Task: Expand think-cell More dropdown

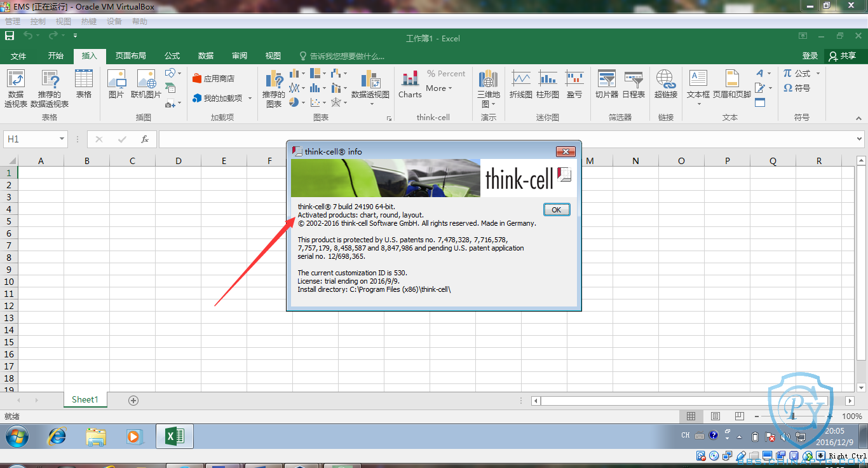Action: (439, 88)
